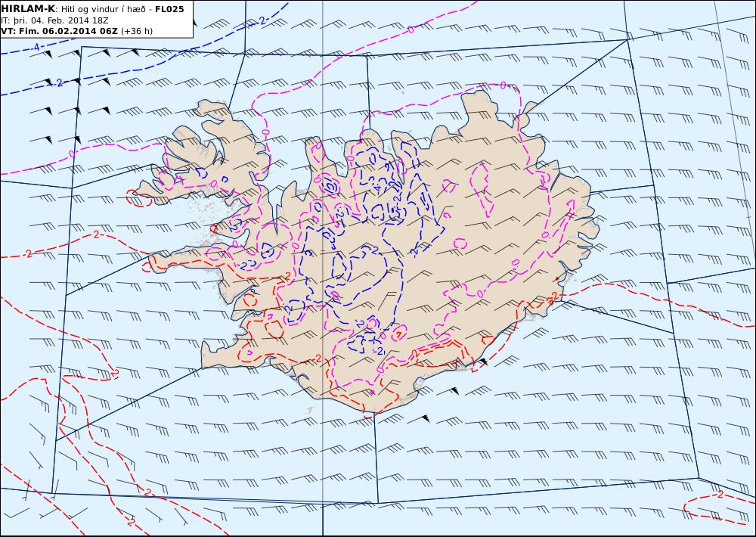Select the 'IT: þri. 04. Feb. 2014 18Z' line
Screen dimensions: 756x537
pos(54,20)
